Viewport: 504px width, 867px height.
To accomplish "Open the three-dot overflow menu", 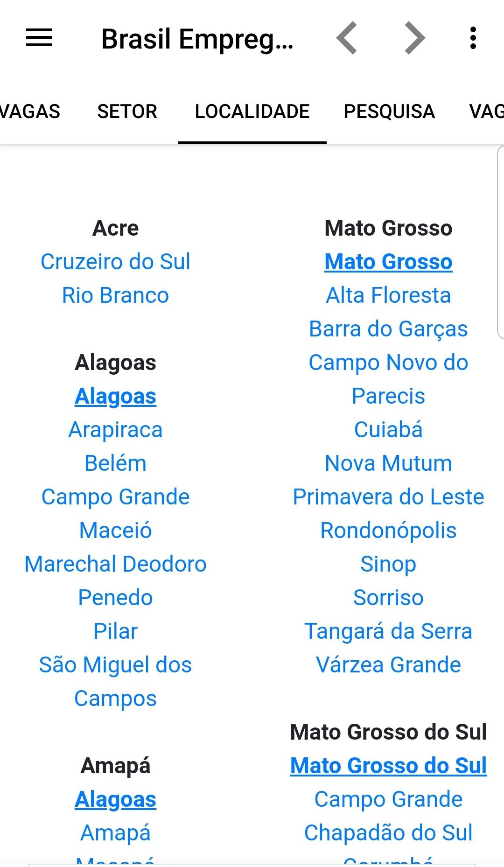I will [x=473, y=38].
